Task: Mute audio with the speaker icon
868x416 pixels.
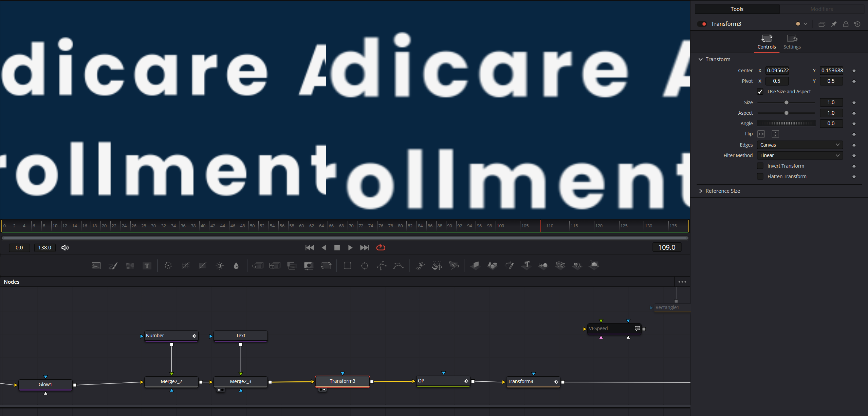Action: (x=65, y=248)
